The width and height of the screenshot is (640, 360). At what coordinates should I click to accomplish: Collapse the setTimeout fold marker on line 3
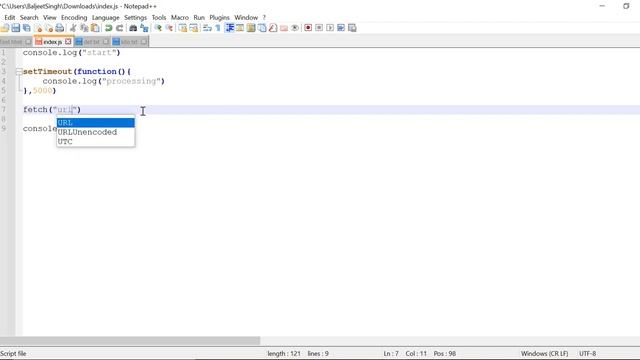[19, 72]
